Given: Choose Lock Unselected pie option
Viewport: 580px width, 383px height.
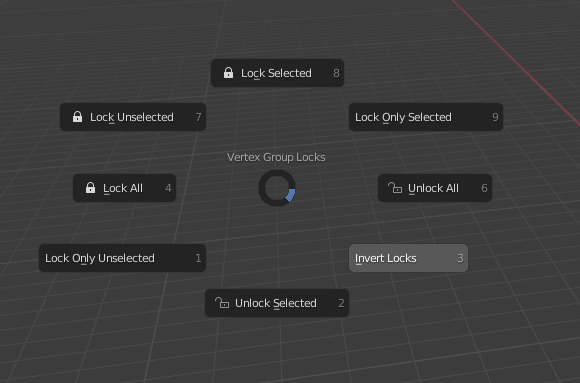Looking at the screenshot, I should coord(133,117).
